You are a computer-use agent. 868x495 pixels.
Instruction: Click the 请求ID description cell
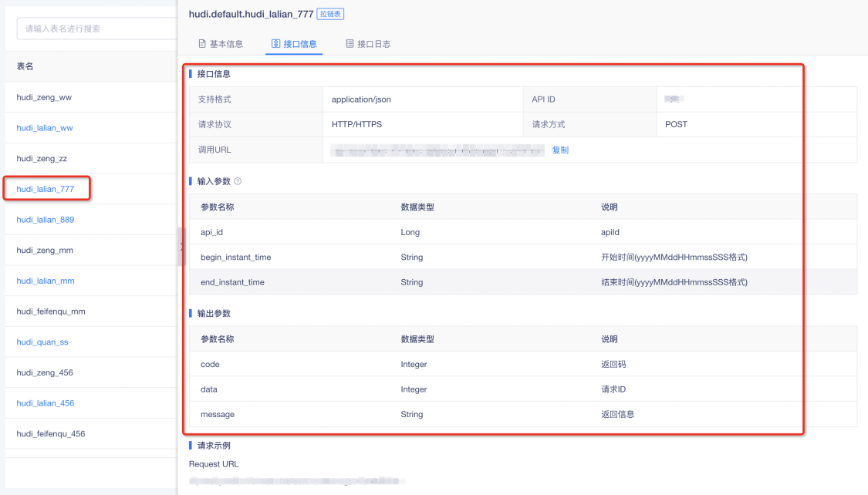click(614, 389)
